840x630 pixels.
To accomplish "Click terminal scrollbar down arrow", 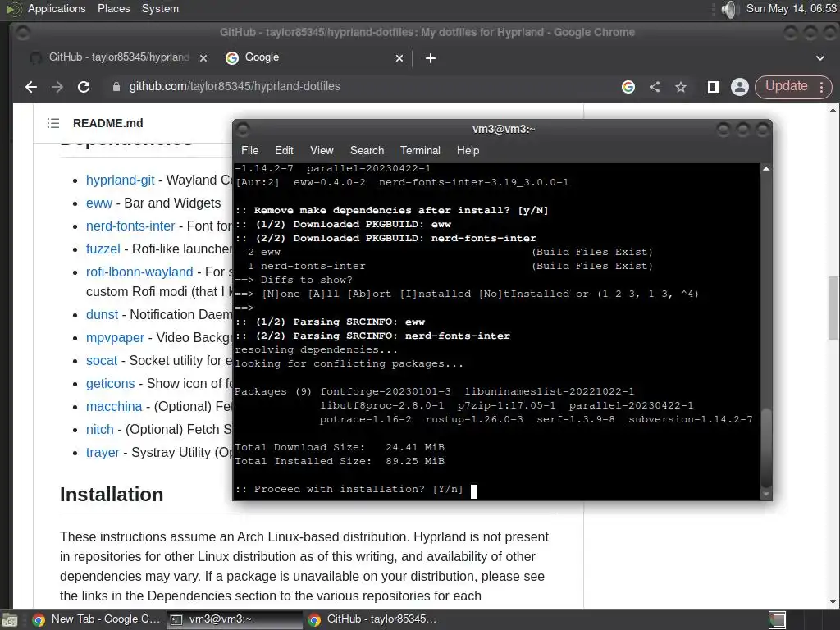I will pos(766,494).
